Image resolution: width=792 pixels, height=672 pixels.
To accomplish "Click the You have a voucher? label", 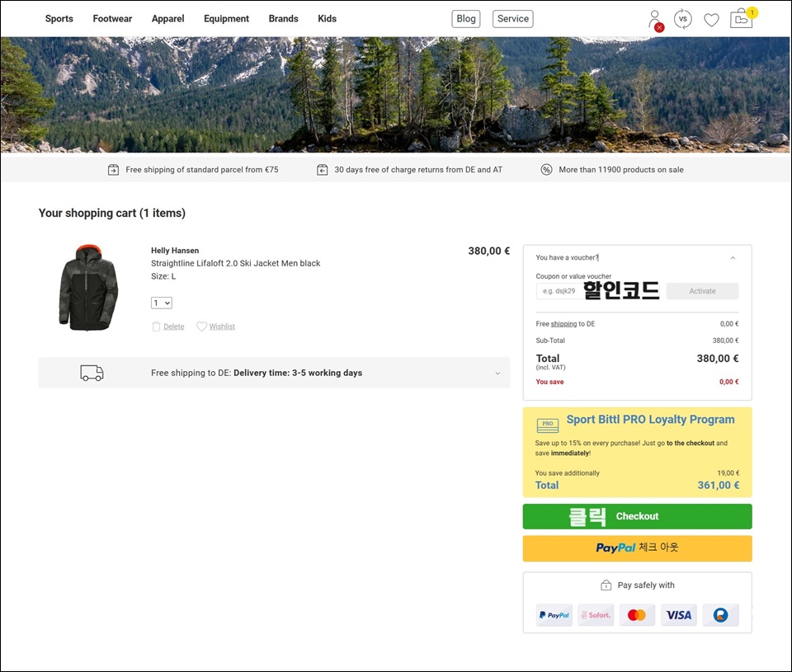I will pyautogui.click(x=567, y=257).
